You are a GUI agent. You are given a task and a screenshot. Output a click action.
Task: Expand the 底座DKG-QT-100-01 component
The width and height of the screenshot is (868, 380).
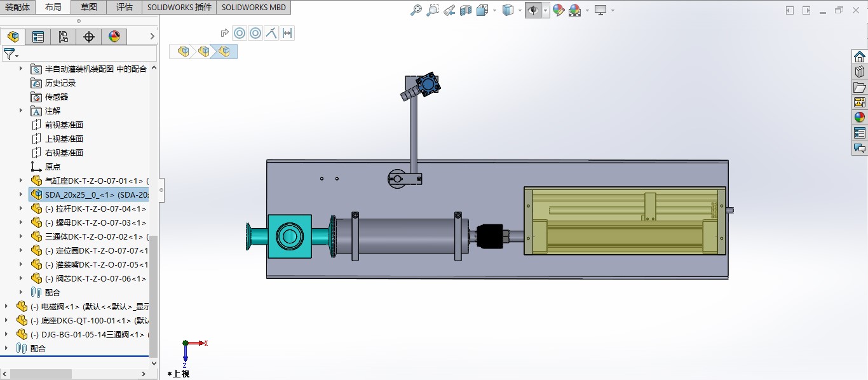[7, 320]
